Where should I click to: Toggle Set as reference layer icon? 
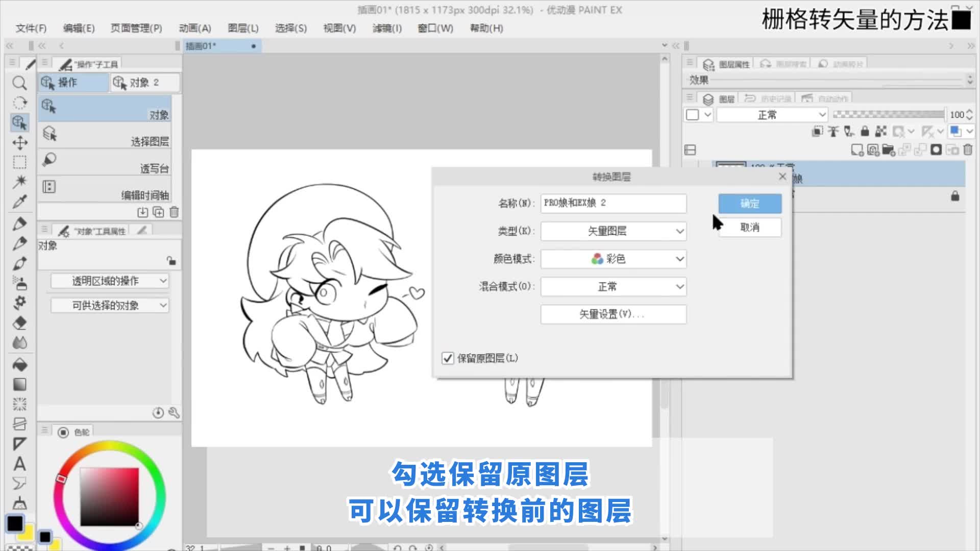point(833,132)
